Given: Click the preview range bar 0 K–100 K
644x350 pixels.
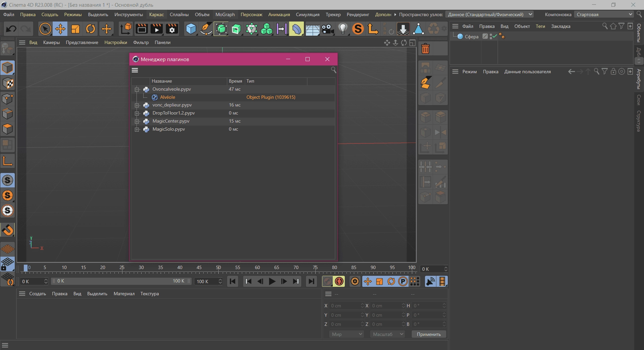Looking at the screenshot, I should (121, 281).
